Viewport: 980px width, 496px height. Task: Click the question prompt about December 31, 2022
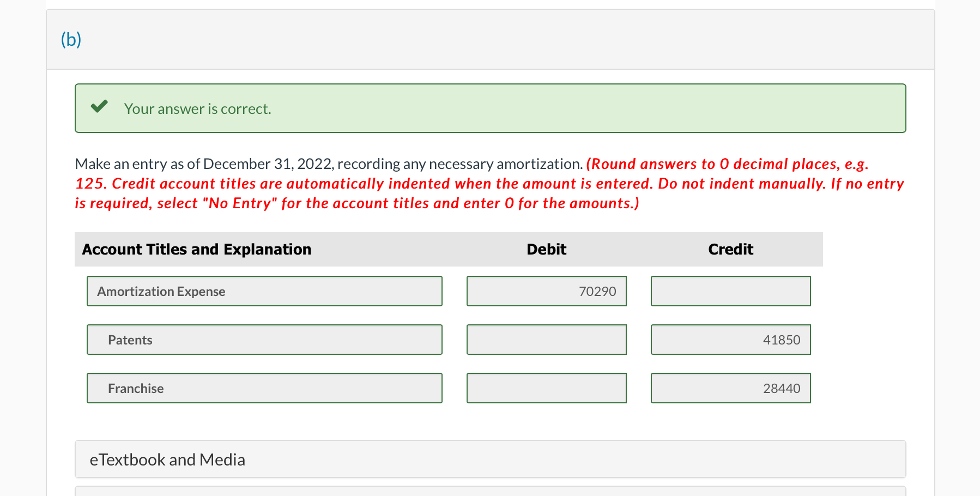point(327,164)
